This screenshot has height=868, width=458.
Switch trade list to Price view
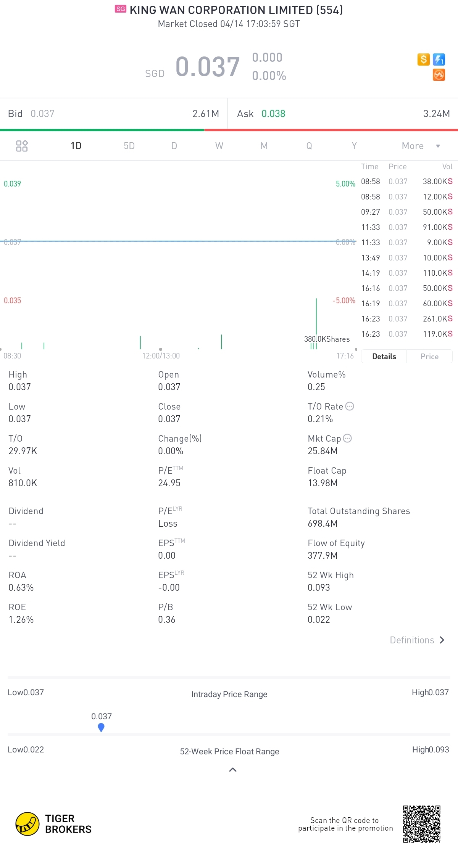429,356
